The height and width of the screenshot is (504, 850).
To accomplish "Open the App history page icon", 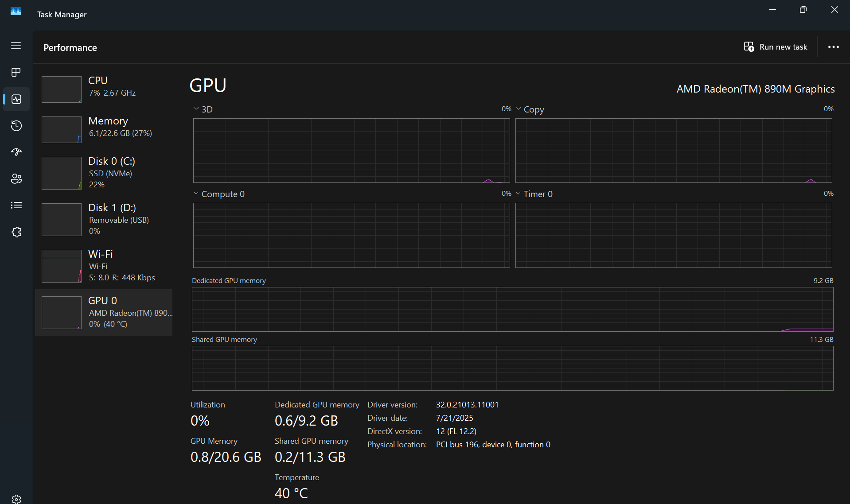I will (16, 126).
